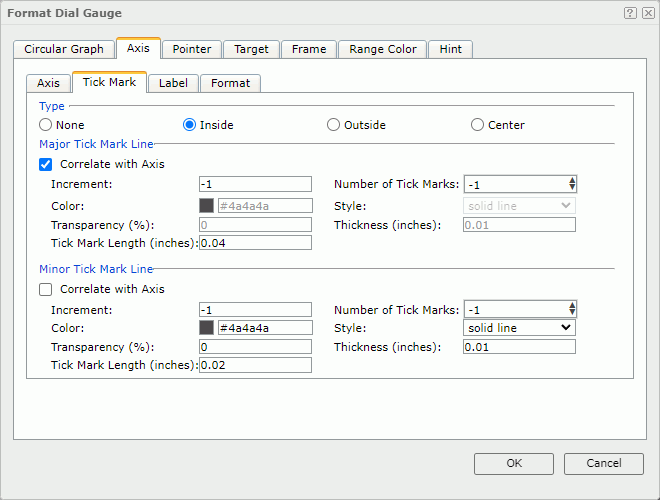Select the Tick Mark sub-tab
The height and width of the screenshot is (500, 660).
(x=109, y=82)
